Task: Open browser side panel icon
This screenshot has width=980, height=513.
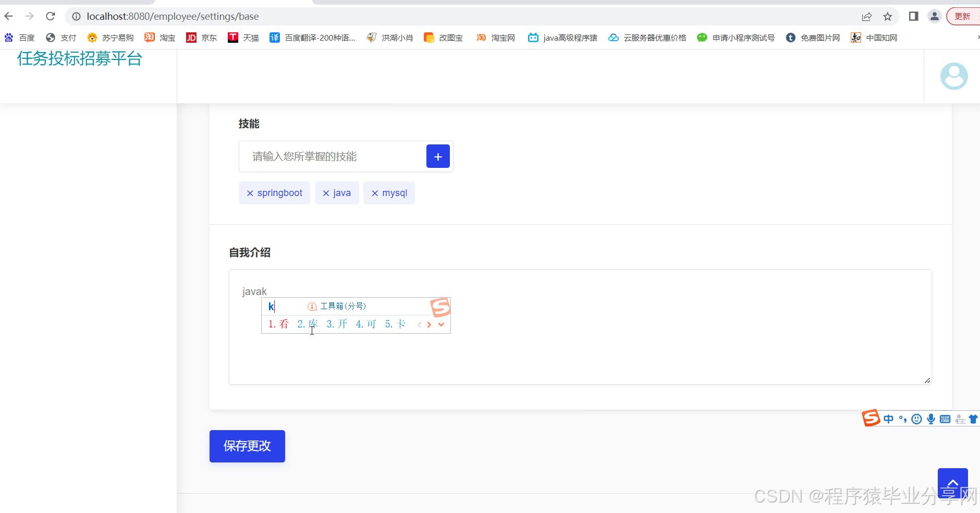Action: tap(913, 17)
